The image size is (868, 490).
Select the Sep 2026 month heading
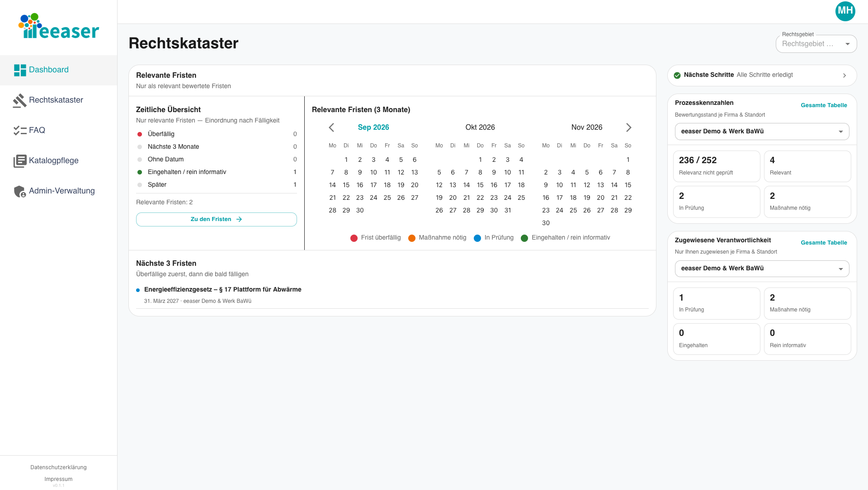[x=373, y=127]
